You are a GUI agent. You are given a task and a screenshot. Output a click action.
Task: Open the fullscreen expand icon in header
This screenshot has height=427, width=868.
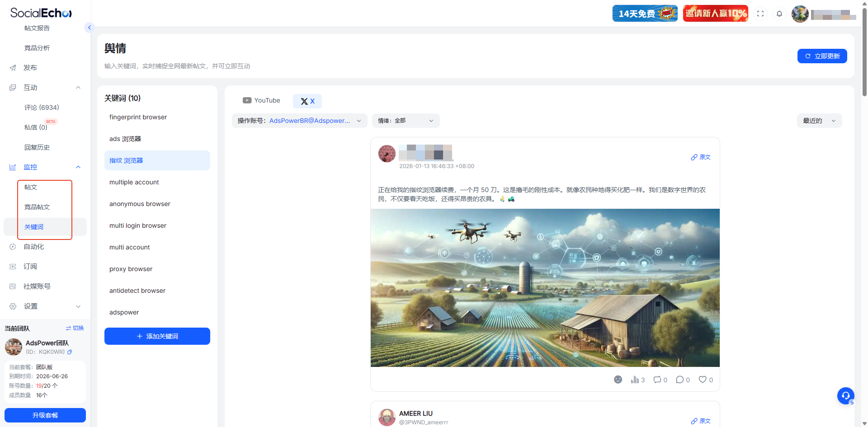(x=760, y=14)
